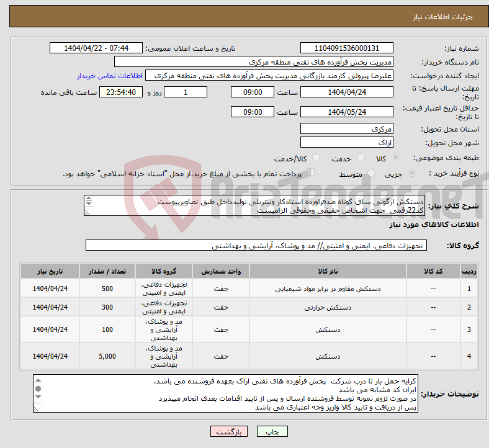Select the کالا/خدمت radio button
This screenshot has height=448, width=489.
click(316, 158)
